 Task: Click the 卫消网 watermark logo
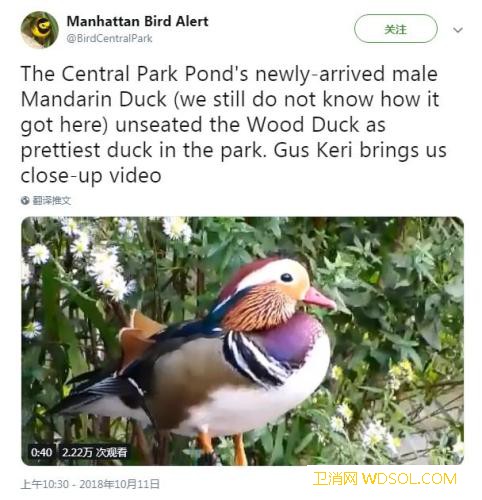(x=336, y=479)
